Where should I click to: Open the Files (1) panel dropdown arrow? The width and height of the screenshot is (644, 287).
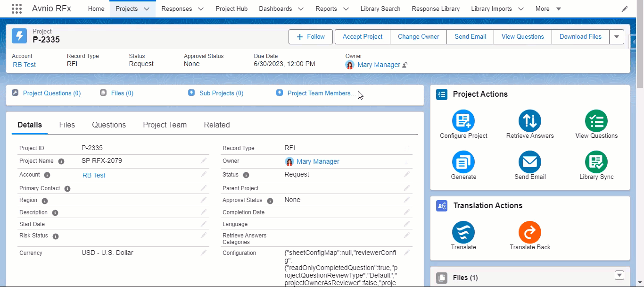point(619,275)
